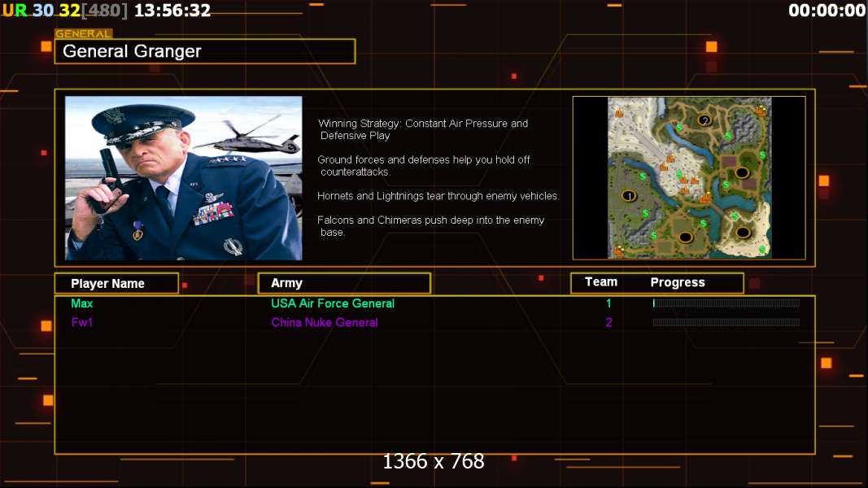Select player name Max
The height and width of the screenshot is (488, 868).
tap(82, 303)
